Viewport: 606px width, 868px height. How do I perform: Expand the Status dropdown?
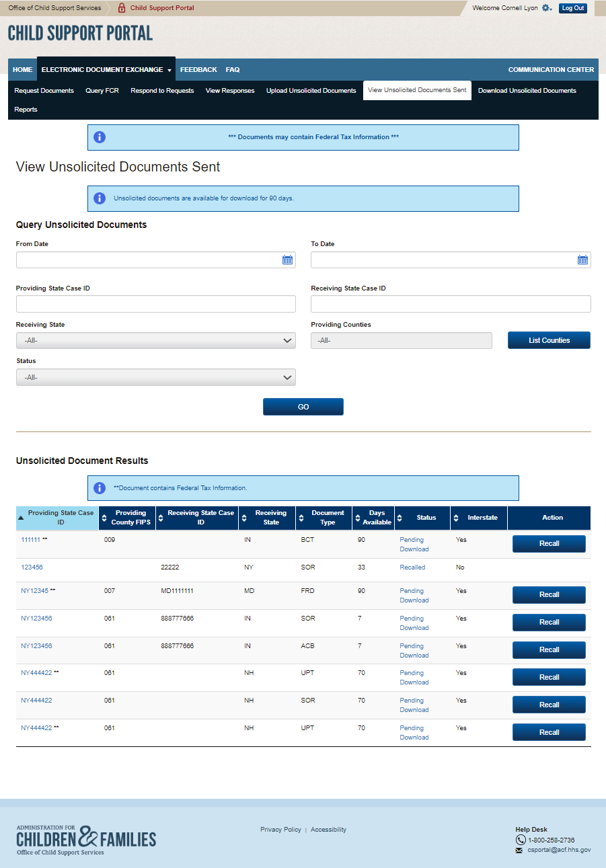pos(155,377)
